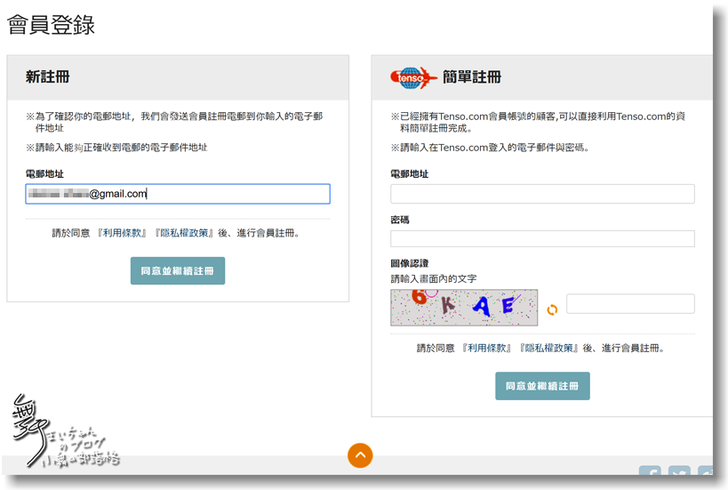The image size is (728, 490).
Task: Click the 電郵地址 field in 簡單註冊
Action: point(542,194)
